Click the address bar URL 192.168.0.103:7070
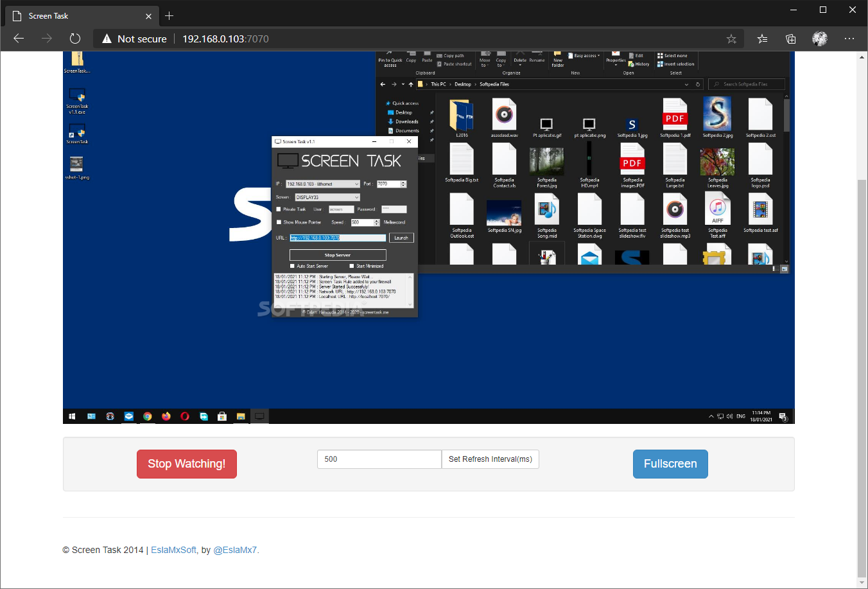868x589 pixels. click(225, 39)
